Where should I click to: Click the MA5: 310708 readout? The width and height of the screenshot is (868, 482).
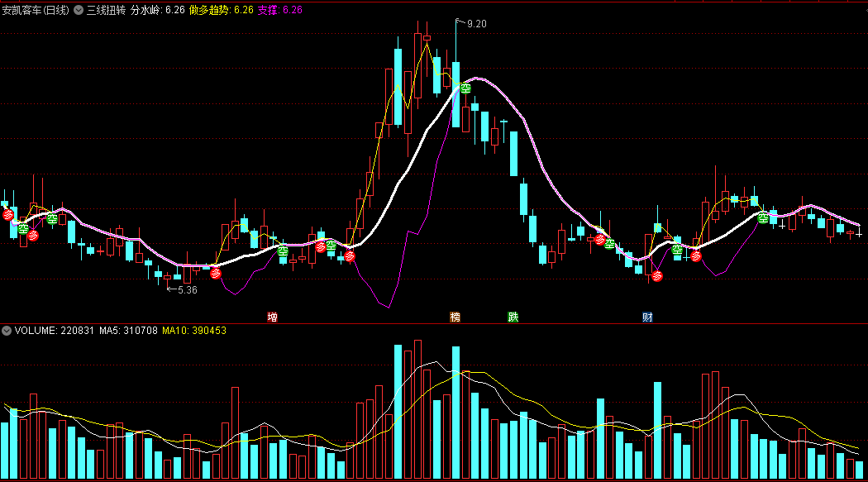[128, 331]
